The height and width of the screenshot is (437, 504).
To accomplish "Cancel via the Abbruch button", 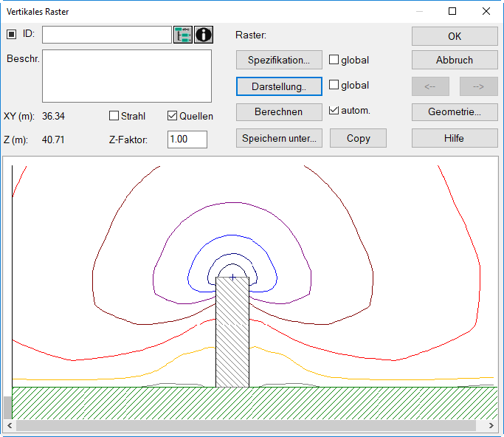I will click(455, 60).
